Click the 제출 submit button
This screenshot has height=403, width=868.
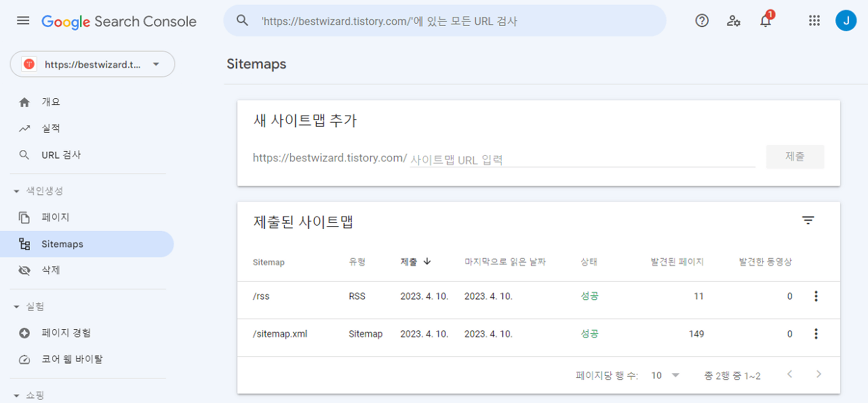(x=795, y=156)
